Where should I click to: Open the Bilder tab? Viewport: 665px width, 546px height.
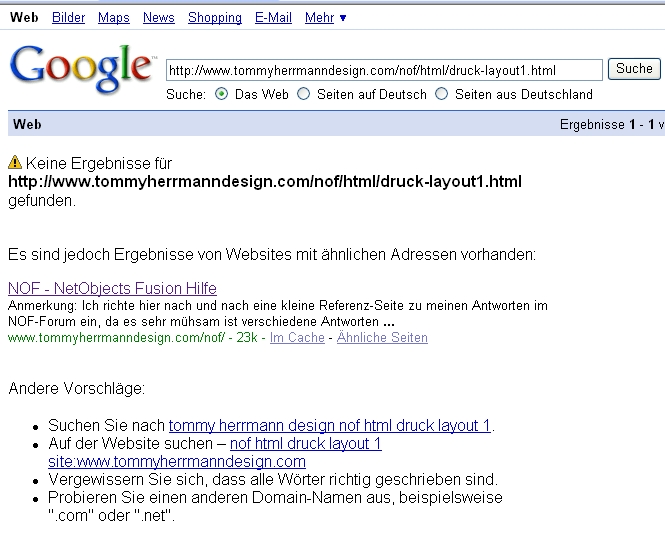point(68,17)
